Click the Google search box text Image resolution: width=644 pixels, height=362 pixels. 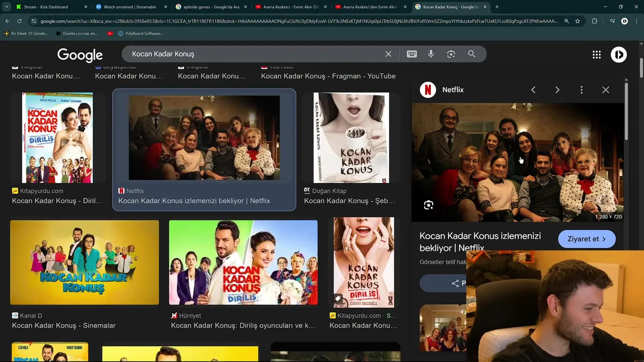pos(163,54)
